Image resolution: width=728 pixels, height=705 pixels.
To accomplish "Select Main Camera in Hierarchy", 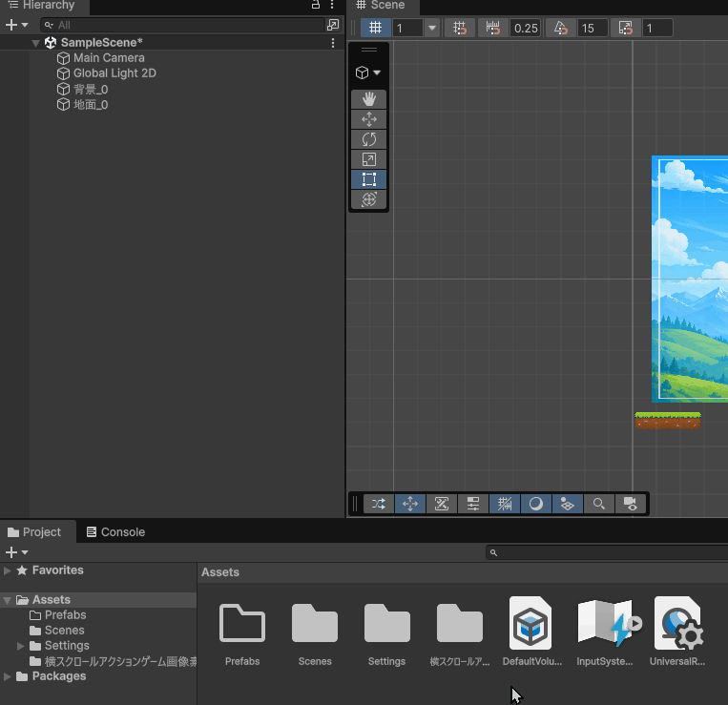I will coord(109,58).
